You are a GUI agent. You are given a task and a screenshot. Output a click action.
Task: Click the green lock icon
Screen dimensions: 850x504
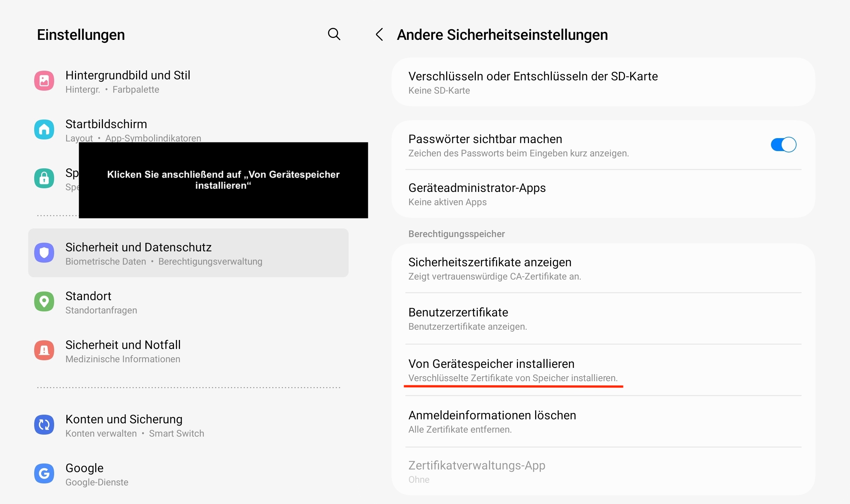point(44,178)
